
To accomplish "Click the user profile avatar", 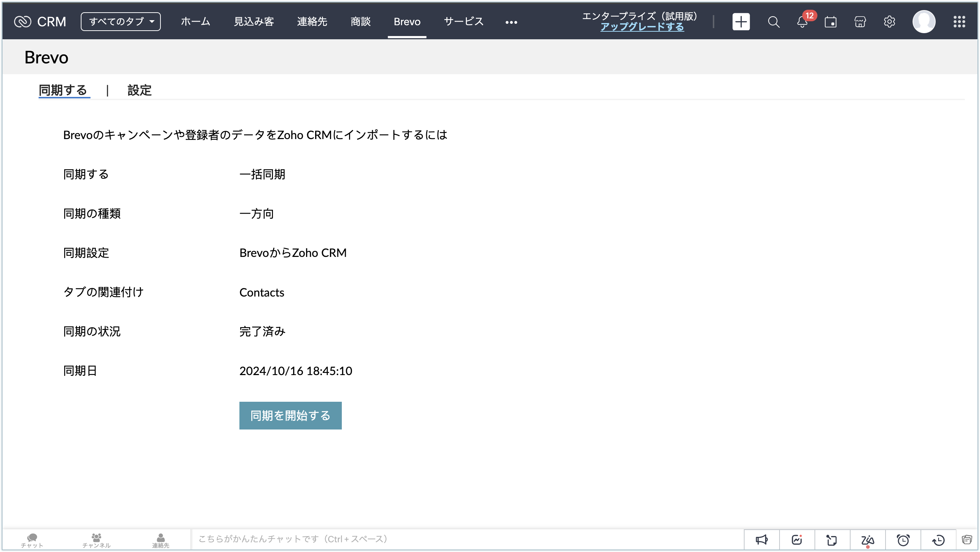I will 924,22.
